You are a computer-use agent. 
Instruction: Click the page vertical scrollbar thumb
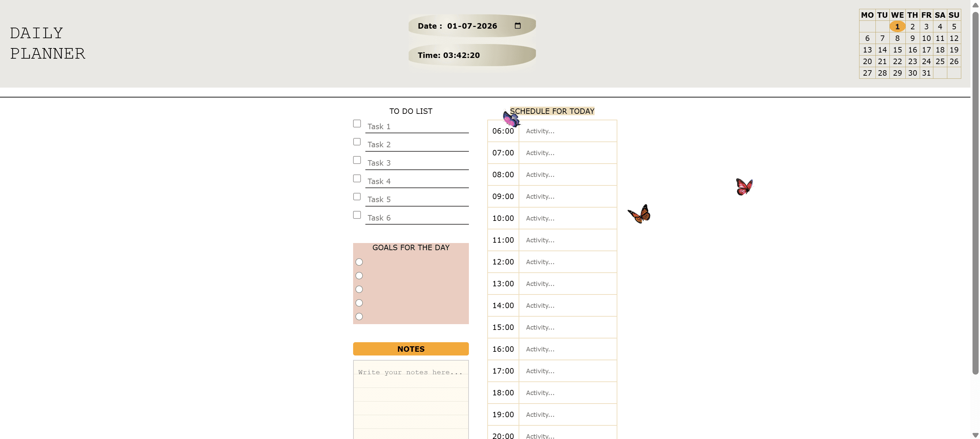point(975,193)
